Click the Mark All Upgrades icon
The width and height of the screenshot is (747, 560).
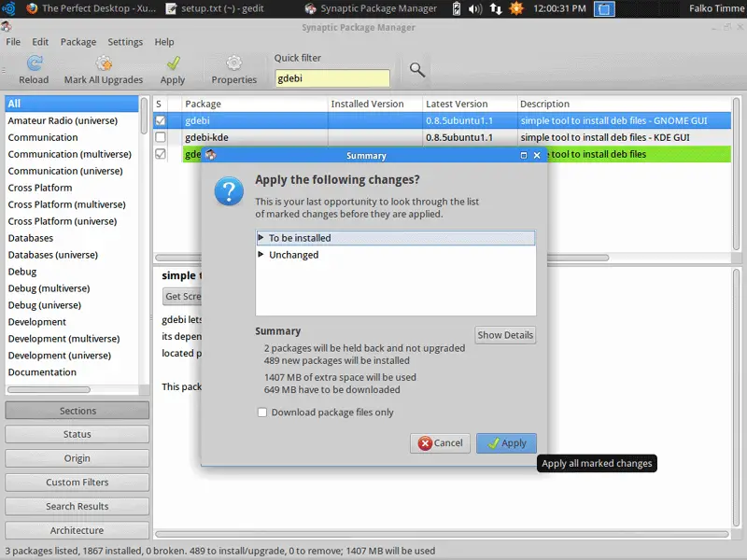104,63
